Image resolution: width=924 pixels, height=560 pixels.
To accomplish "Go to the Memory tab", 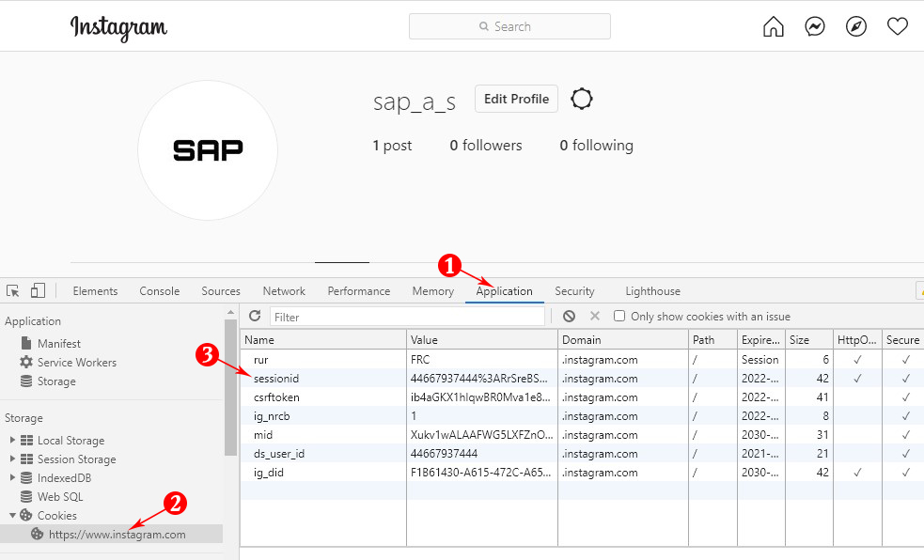I will (x=433, y=291).
